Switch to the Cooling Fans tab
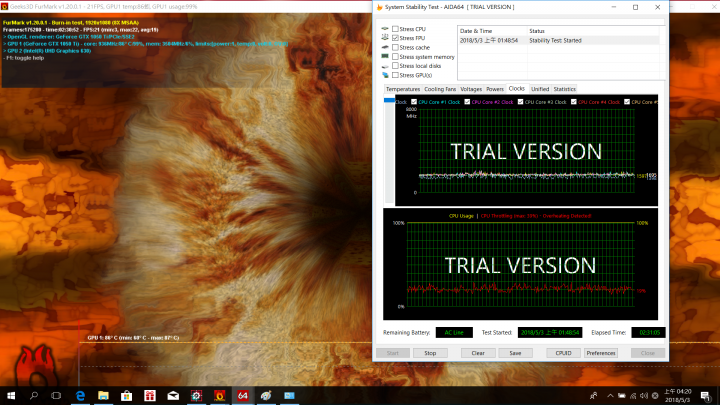 pos(440,89)
